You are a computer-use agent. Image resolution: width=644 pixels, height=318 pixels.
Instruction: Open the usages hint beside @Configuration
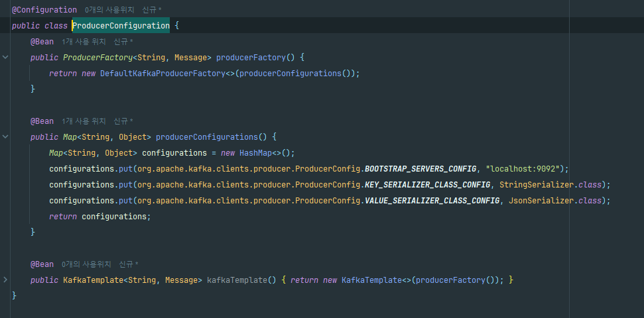[x=109, y=10]
